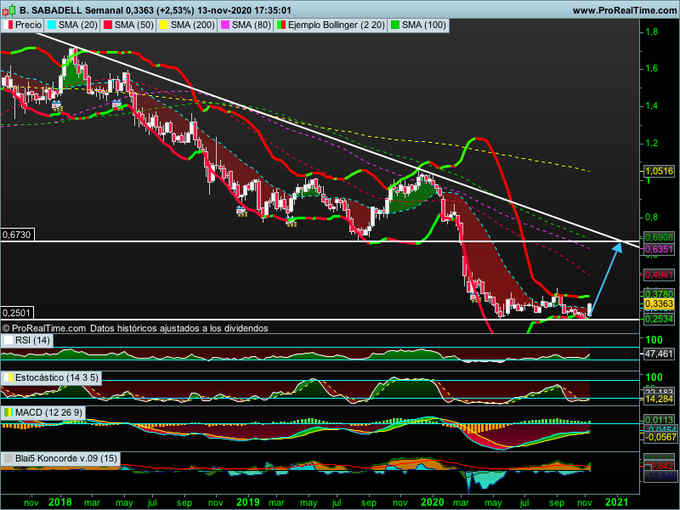The height and width of the screenshot is (510, 680).
Task: Open the event marker icon near April 2019
Action: point(291,222)
